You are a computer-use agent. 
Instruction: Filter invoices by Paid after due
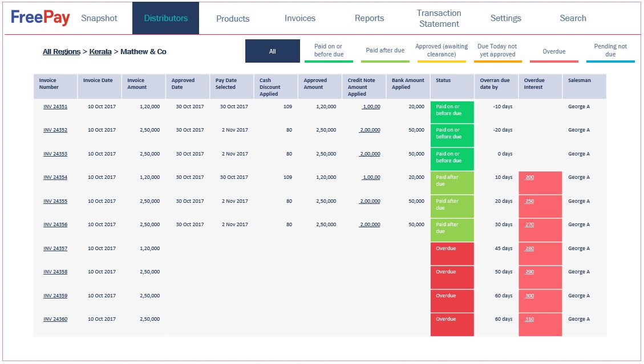[386, 50]
